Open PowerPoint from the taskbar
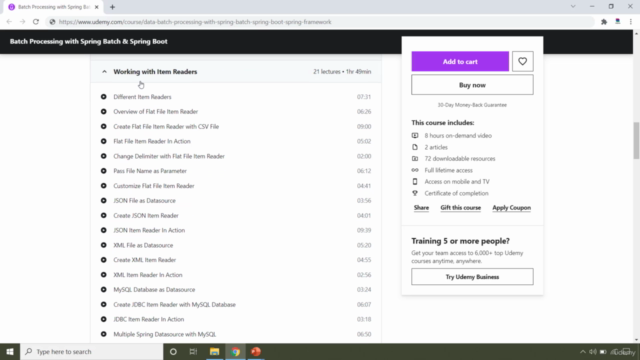This screenshot has height=360, width=640. [256, 351]
